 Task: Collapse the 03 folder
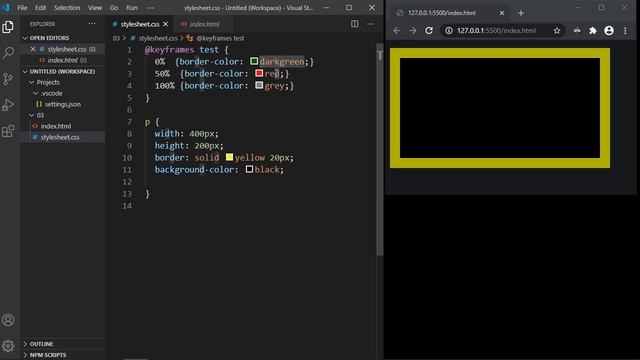31,116
